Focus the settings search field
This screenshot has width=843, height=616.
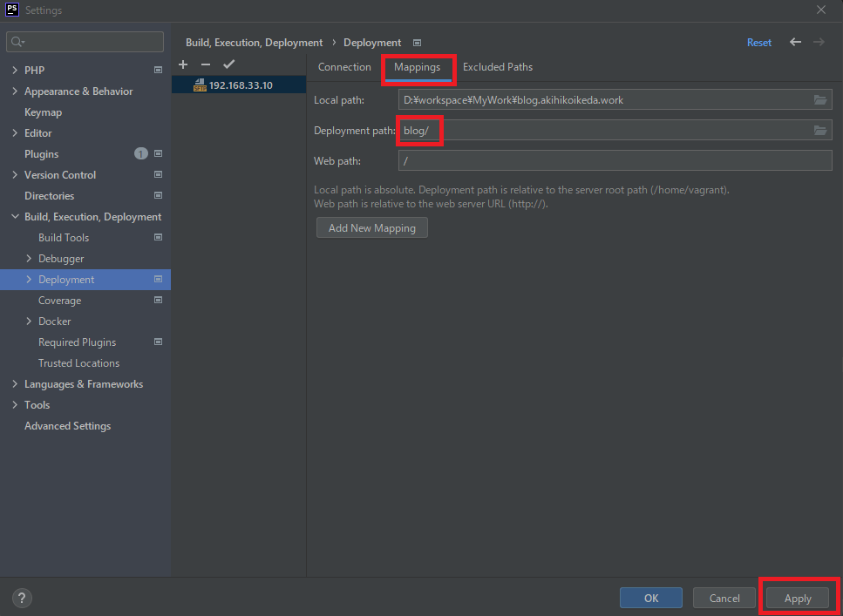[x=85, y=42]
